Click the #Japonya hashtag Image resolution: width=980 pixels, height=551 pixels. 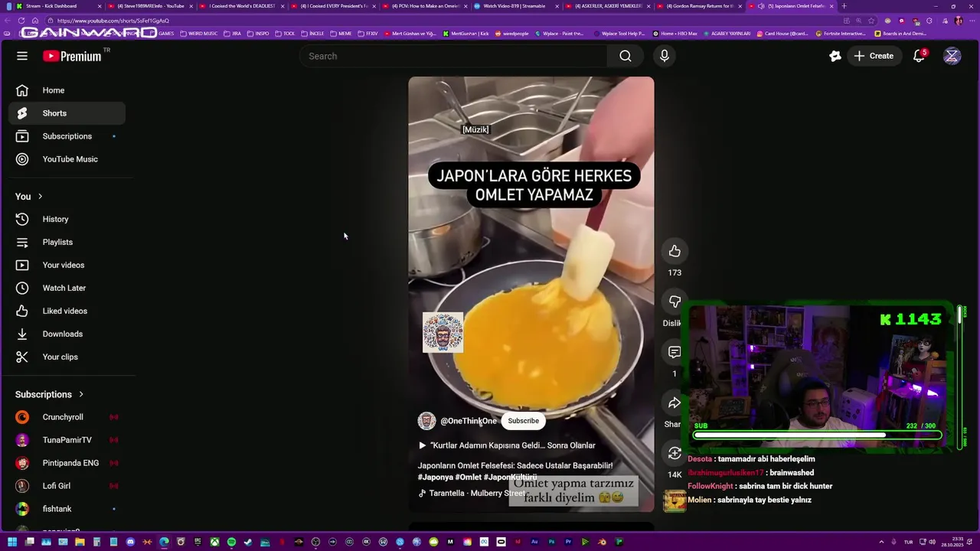click(x=435, y=478)
